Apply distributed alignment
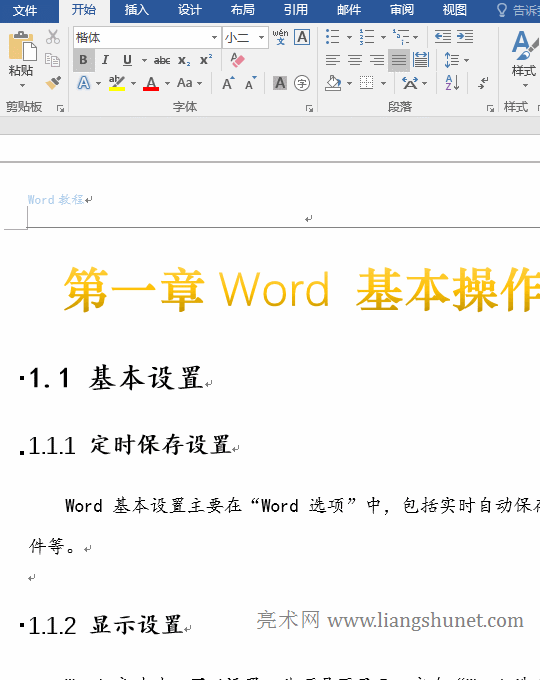Viewport: 540px width, 680px height. point(421,60)
